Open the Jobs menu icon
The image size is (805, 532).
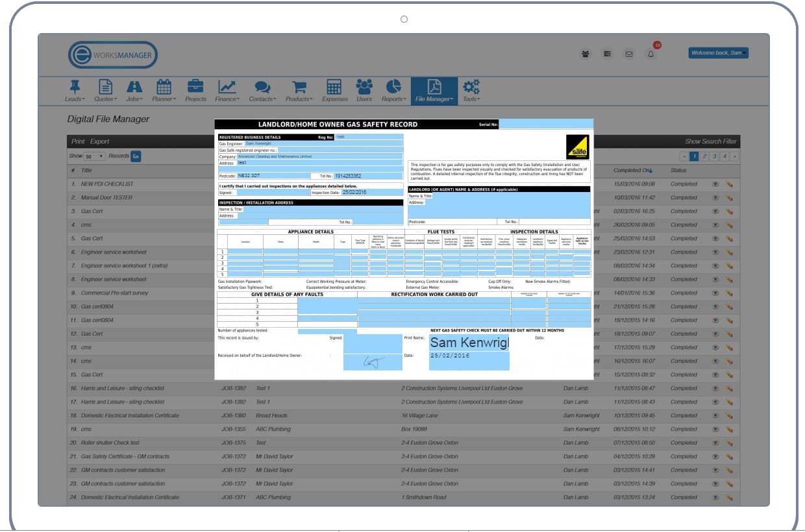click(x=134, y=86)
